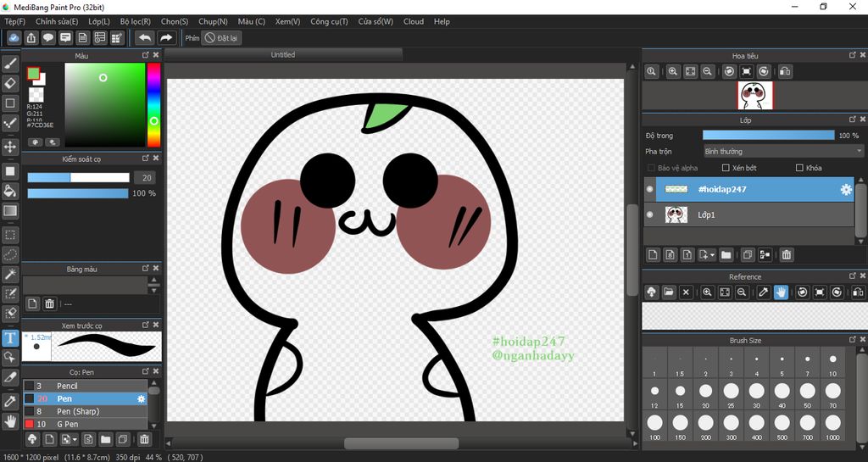Click the Undo arrow in toolbar
Screen dimensions: 868x462
tap(145, 37)
